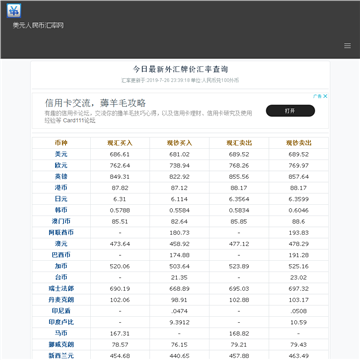Close the ad using the X icon

pyautogui.click(x=325, y=96)
